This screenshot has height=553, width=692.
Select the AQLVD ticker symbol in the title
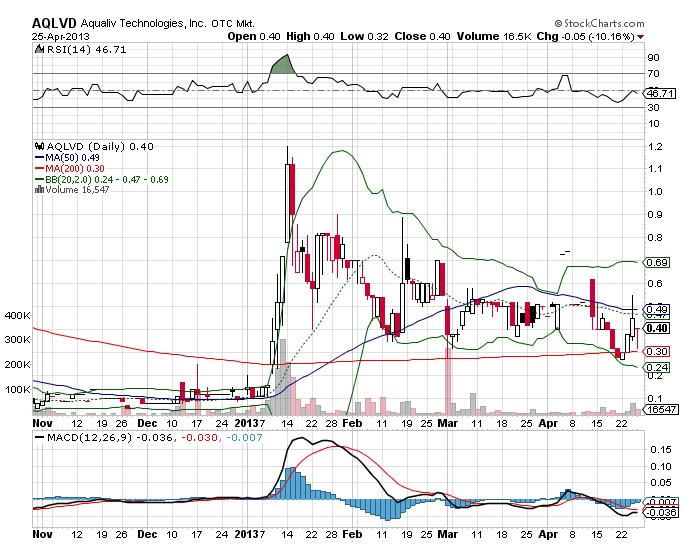[54, 23]
